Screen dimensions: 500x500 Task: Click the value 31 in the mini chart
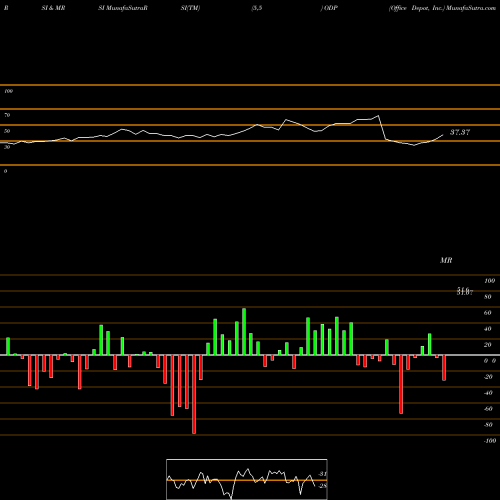(322, 474)
